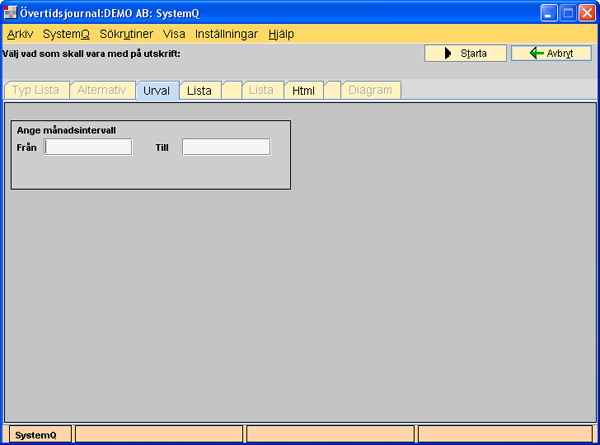
Task: Minimize the Övertidsjournal window
Action: (547, 13)
